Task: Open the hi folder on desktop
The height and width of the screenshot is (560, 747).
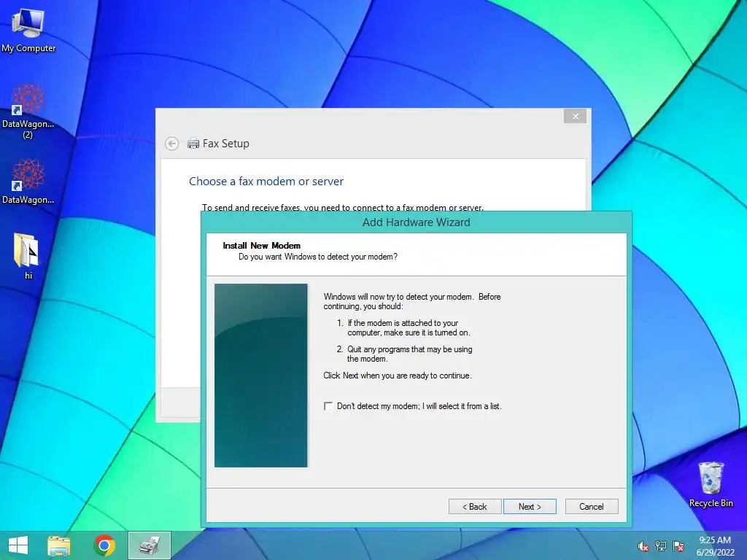Action: (x=28, y=256)
